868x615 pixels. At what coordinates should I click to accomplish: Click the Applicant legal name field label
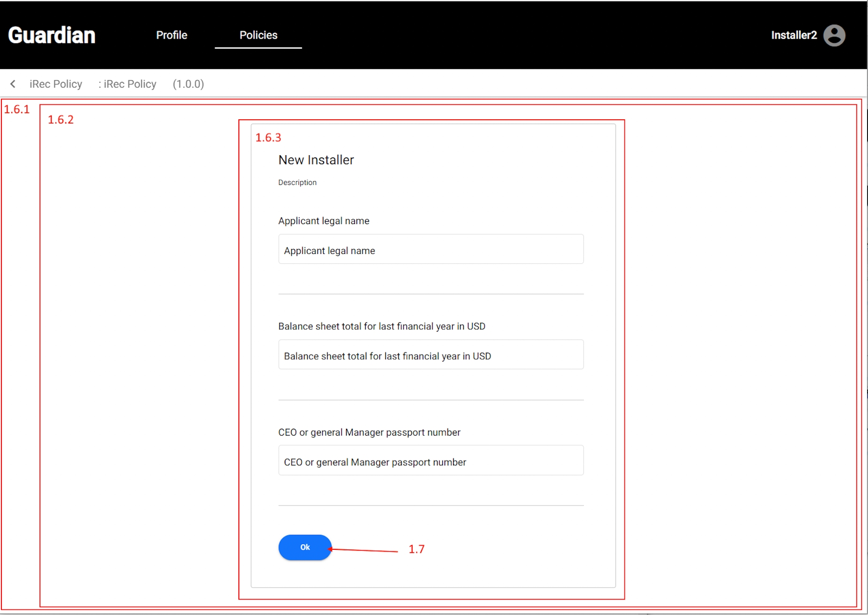point(324,221)
